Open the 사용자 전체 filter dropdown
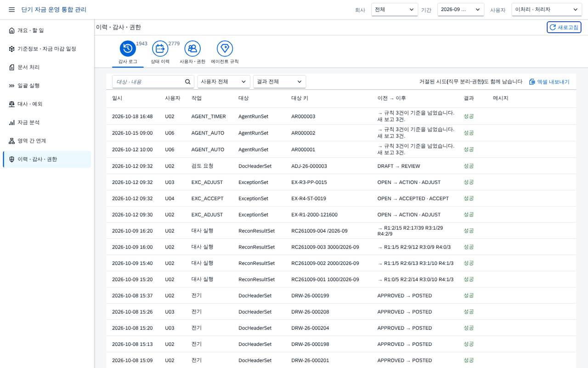 (x=224, y=82)
